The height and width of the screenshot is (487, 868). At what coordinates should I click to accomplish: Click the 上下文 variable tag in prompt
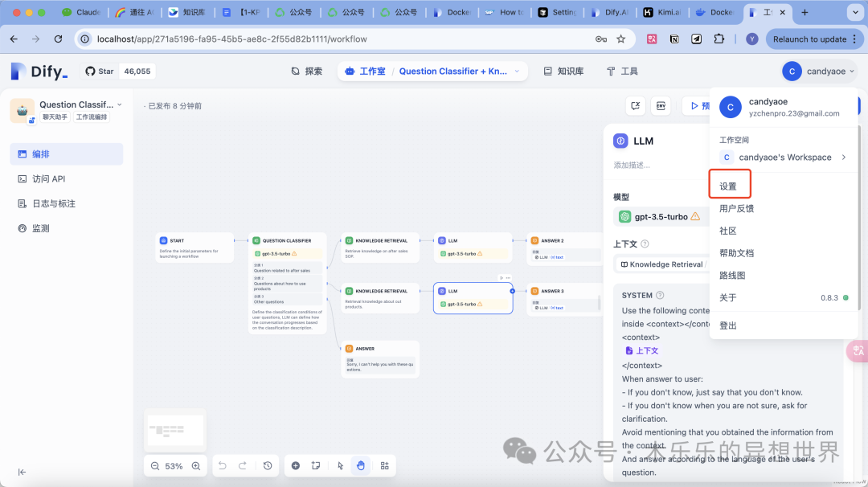click(641, 351)
